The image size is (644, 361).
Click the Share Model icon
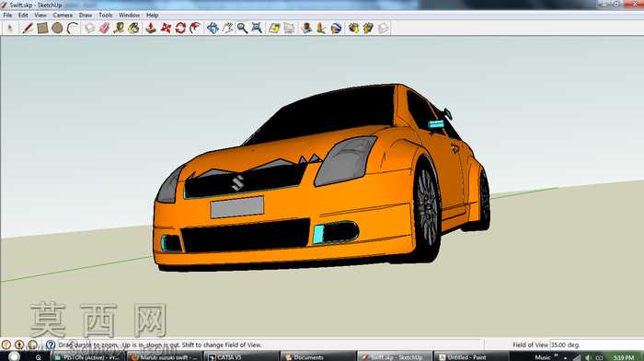point(368,28)
